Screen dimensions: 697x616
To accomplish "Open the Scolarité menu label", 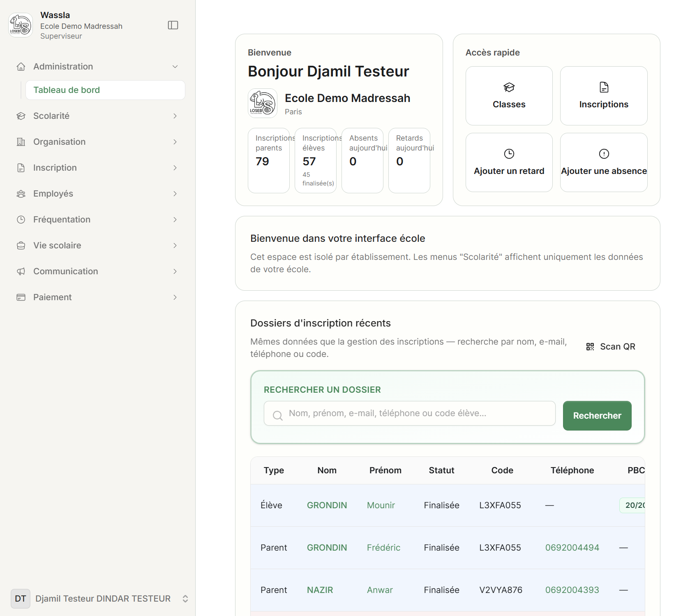I will tap(51, 116).
